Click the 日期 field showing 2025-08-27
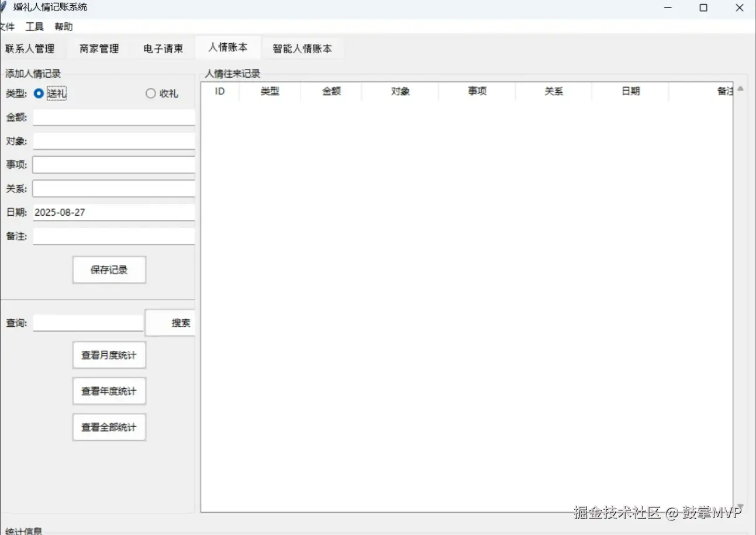Viewport: 756px width, 535px height. tap(113, 212)
